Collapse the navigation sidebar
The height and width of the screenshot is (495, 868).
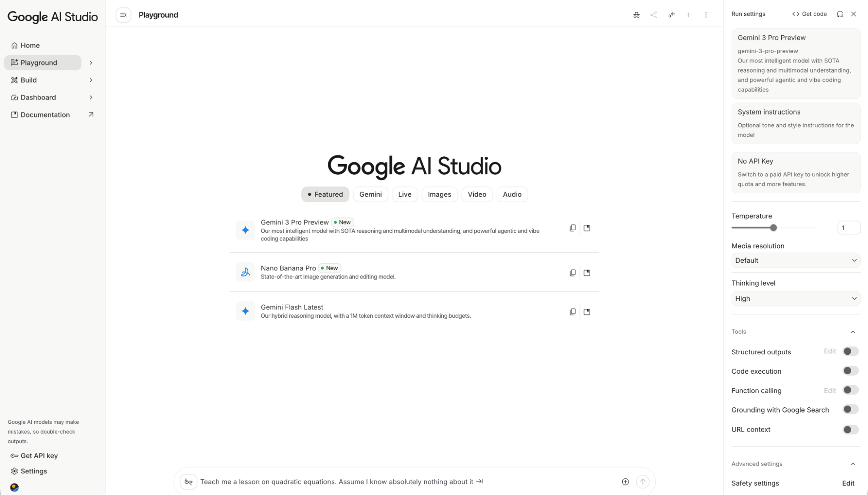123,15
